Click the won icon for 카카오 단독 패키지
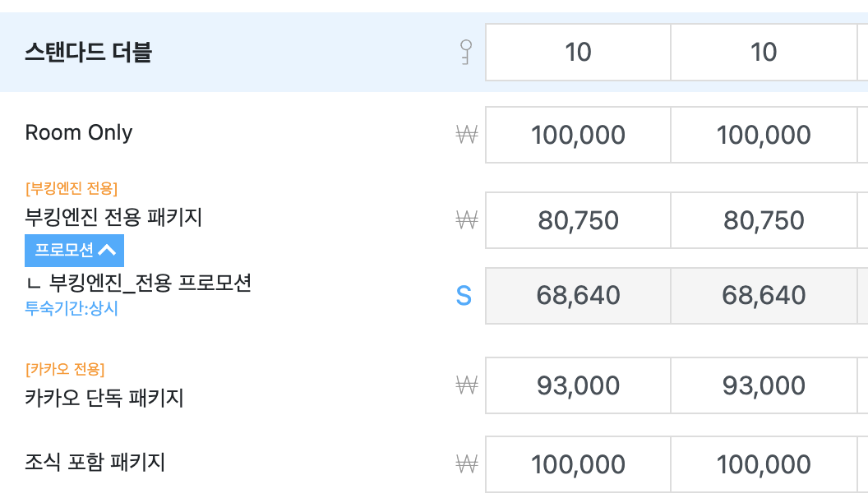 click(467, 385)
